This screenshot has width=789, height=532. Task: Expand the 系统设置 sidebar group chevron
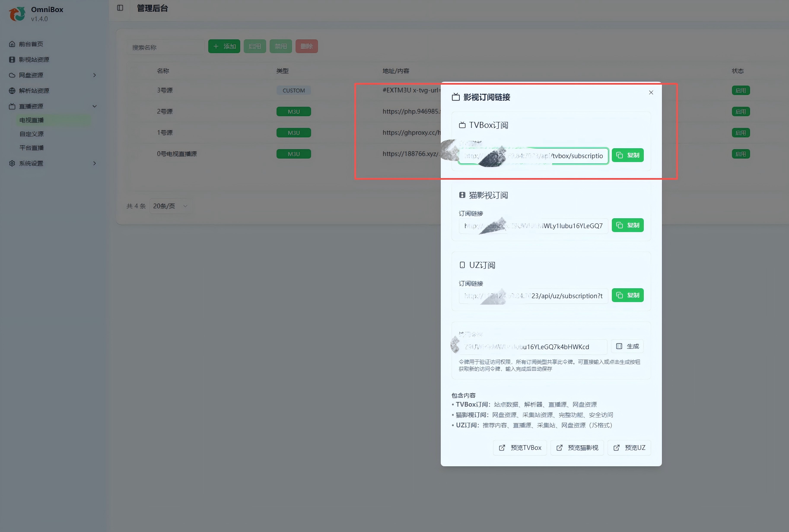(x=95, y=163)
